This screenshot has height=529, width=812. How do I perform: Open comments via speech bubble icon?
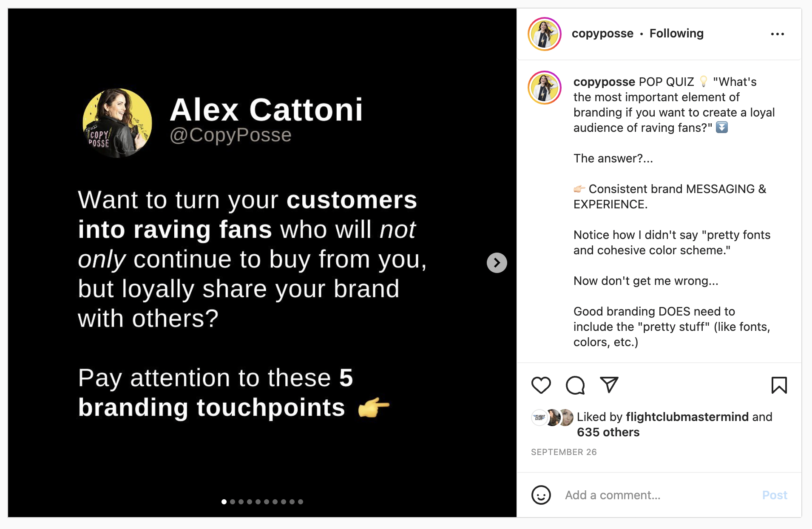click(x=575, y=385)
